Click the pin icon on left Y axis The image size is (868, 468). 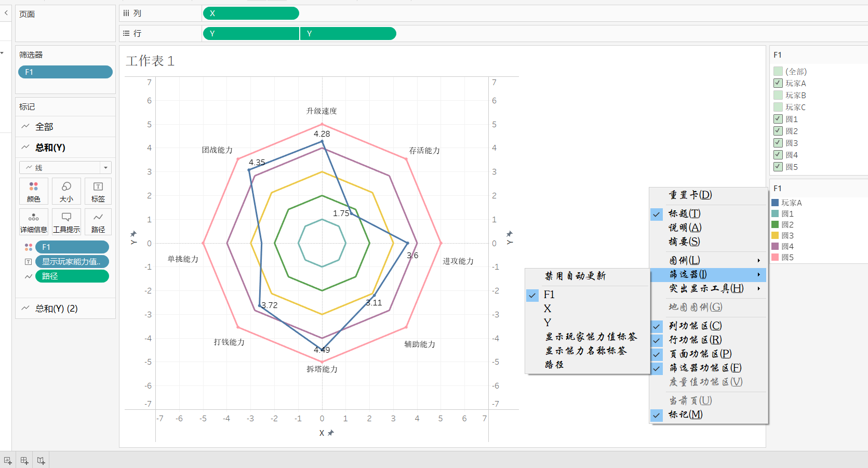coord(133,234)
